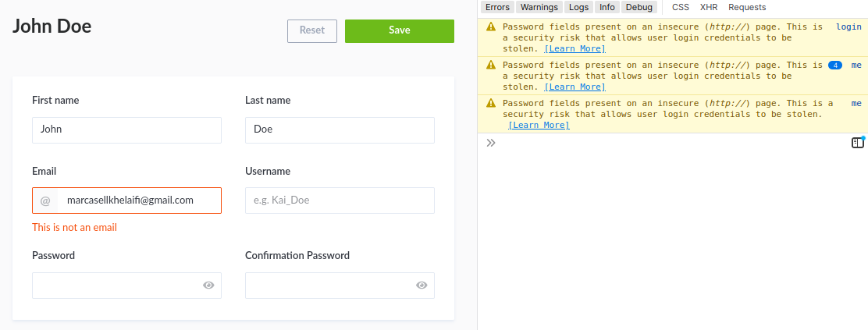Image resolution: width=868 pixels, height=330 pixels.
Task: Click the Username label
Action: [268, 171]
